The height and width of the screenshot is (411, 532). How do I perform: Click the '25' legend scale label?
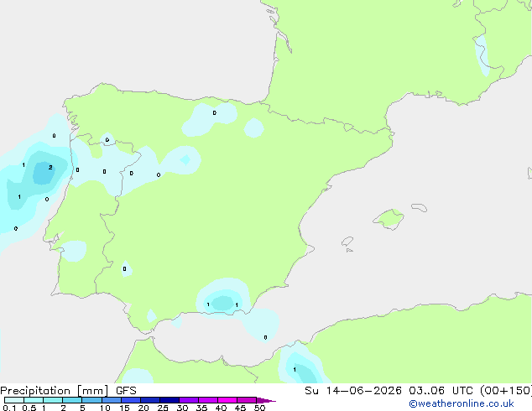pos(163,408)
